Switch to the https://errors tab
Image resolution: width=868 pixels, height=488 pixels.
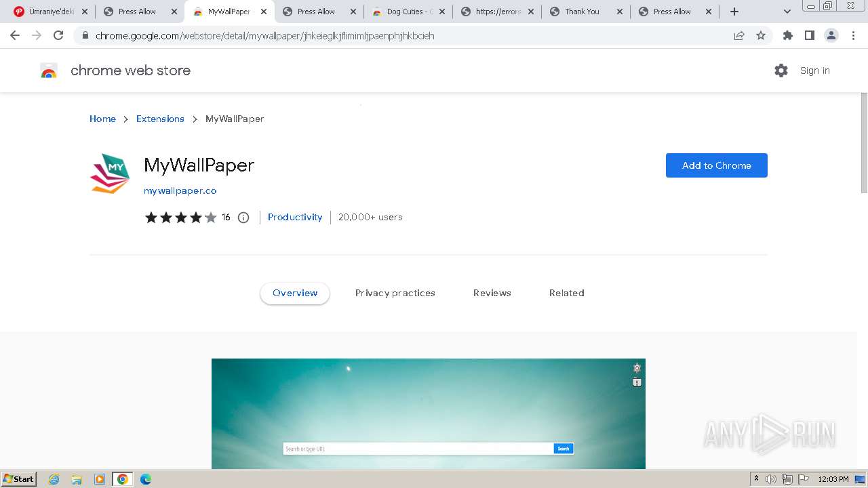[x=497, y=12]
